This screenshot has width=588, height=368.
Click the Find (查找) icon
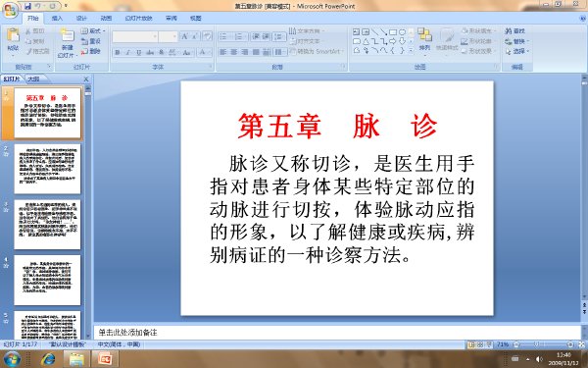514,30
